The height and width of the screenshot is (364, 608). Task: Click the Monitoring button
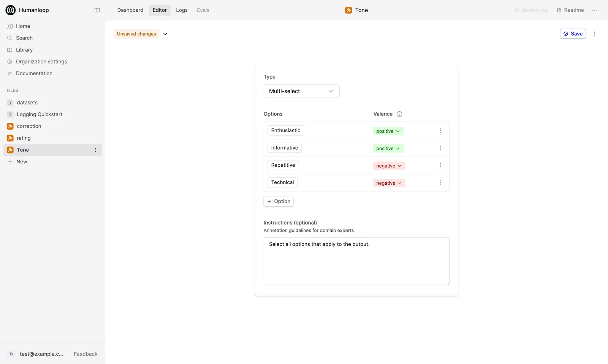pos(531,10)
